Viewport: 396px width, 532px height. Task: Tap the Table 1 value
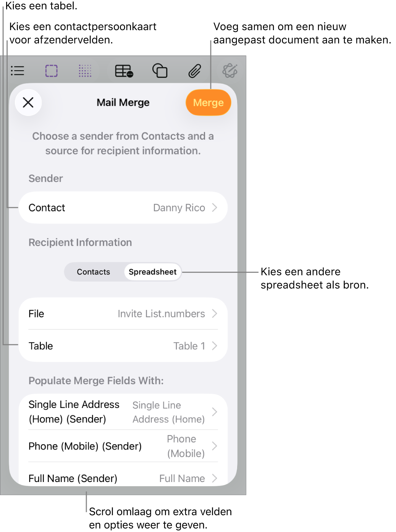pos(189,346)
